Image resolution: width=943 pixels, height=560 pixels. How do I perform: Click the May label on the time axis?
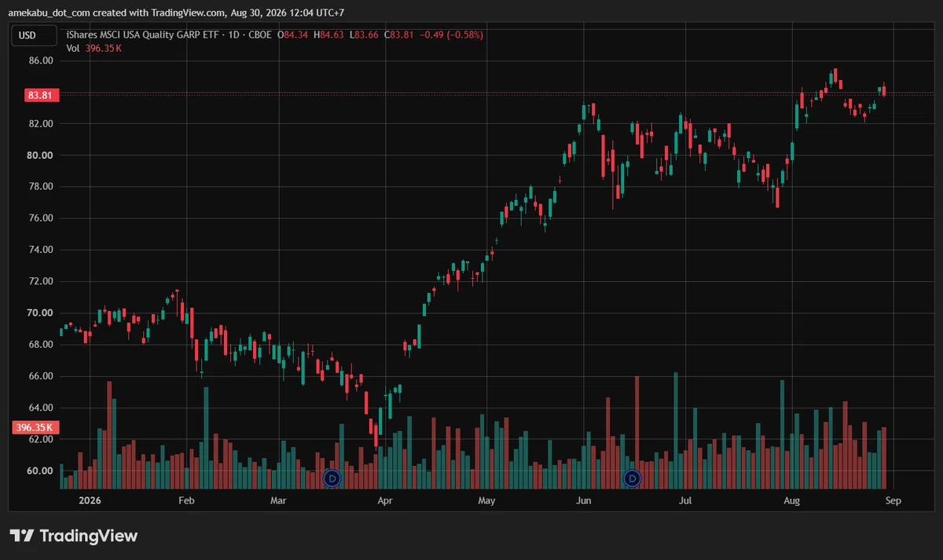[486, 500]
